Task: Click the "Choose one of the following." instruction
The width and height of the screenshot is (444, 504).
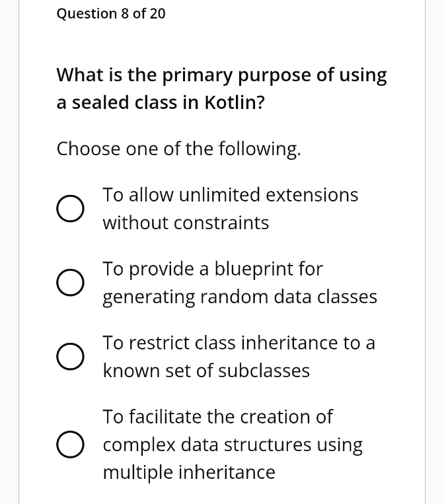Action: click(x=179, y=149)
